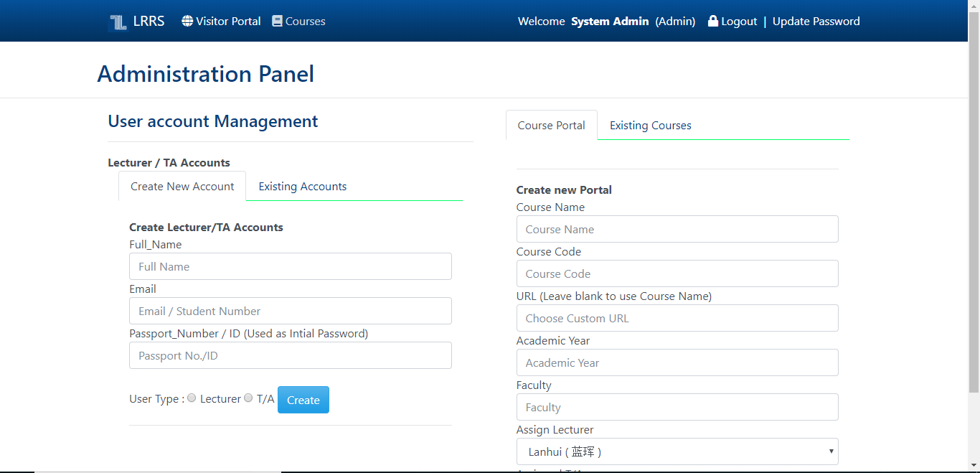The height and width of the screenshot is (473, 980).
Task: Click the Course Code input field
Action: coord(677,273)
